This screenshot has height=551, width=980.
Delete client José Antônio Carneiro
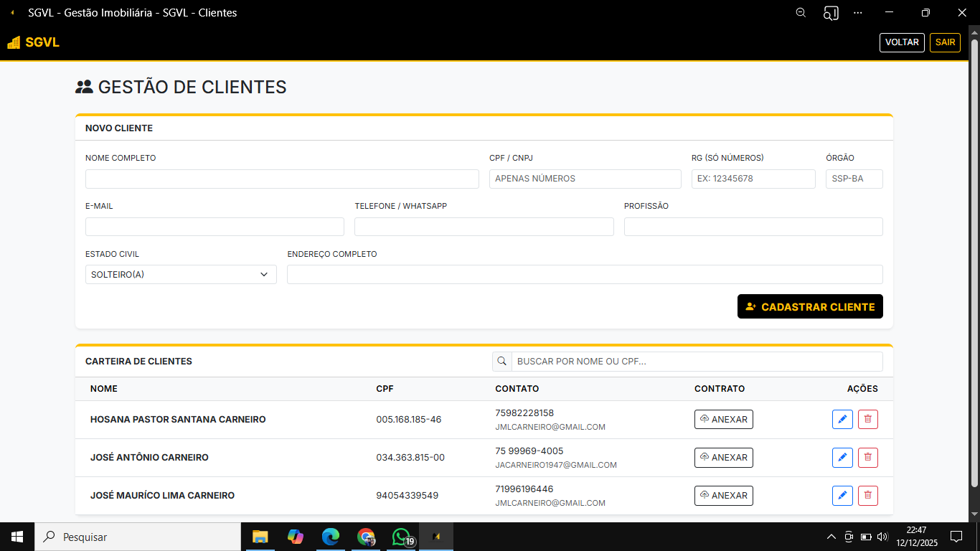[x=867, y=458]
